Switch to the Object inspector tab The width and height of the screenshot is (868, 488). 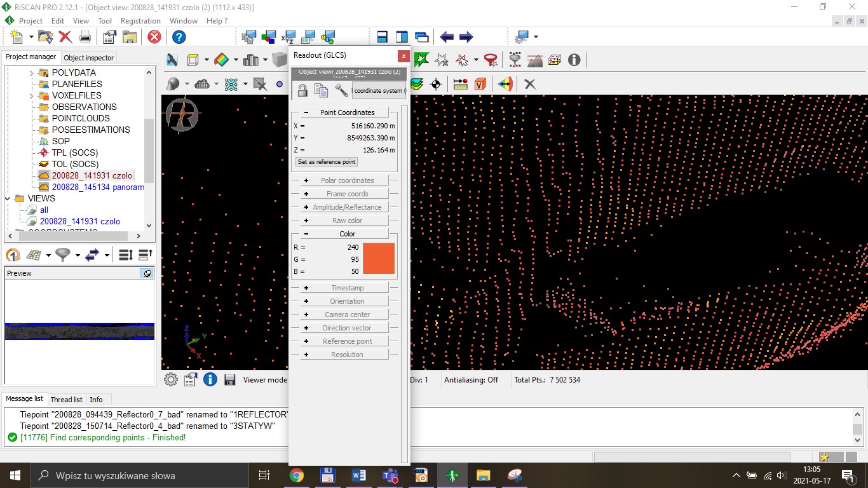click(89, 57)
